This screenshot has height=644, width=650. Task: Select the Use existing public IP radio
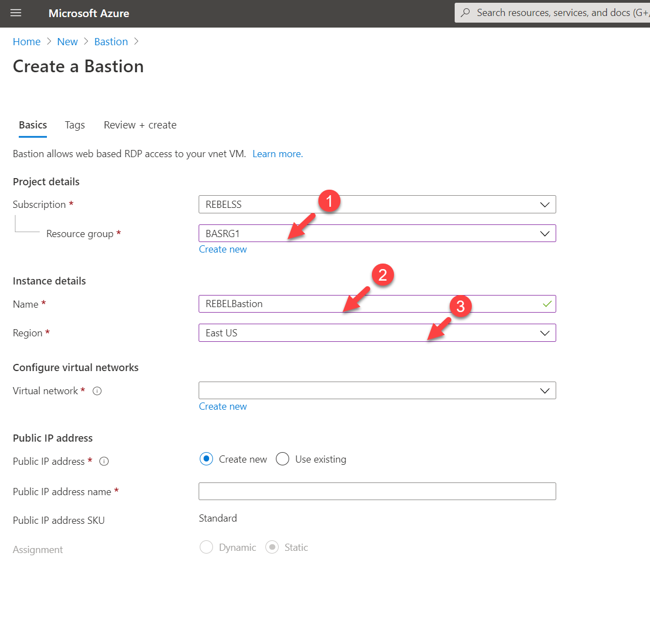pyautogui.click(x=283, y=459)
